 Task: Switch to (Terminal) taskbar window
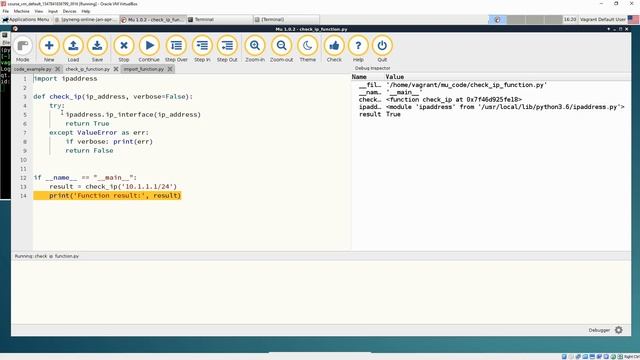(x=286, y=19)
